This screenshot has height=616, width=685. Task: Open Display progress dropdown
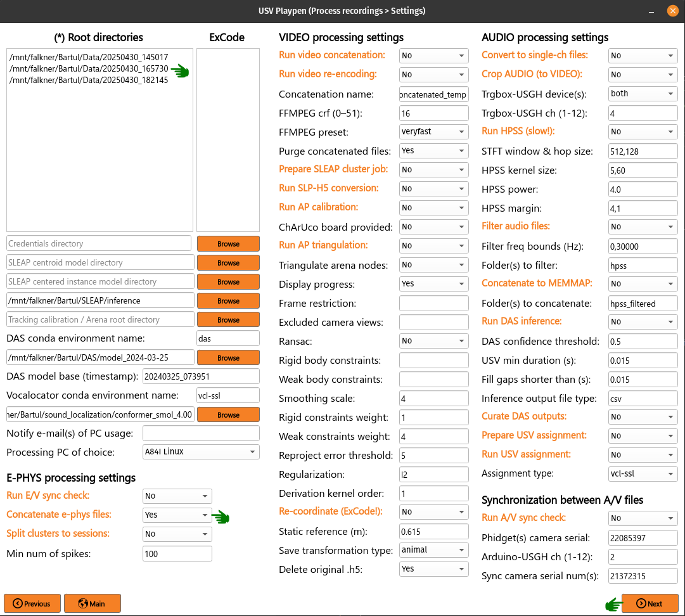click(433, 283)
